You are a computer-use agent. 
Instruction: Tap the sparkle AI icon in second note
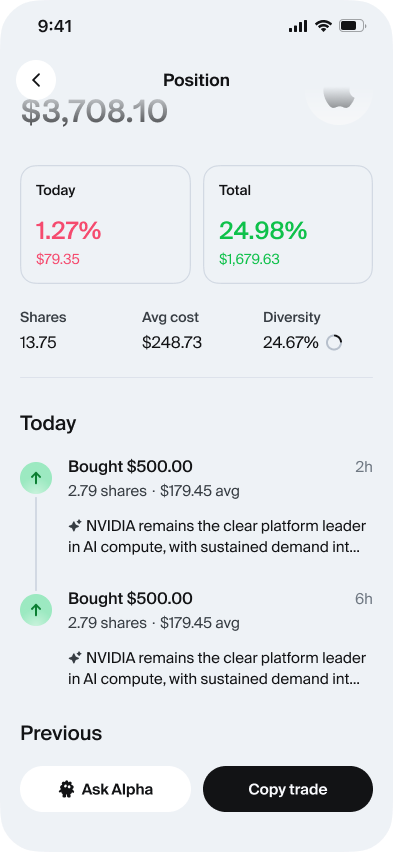(75, 657)
